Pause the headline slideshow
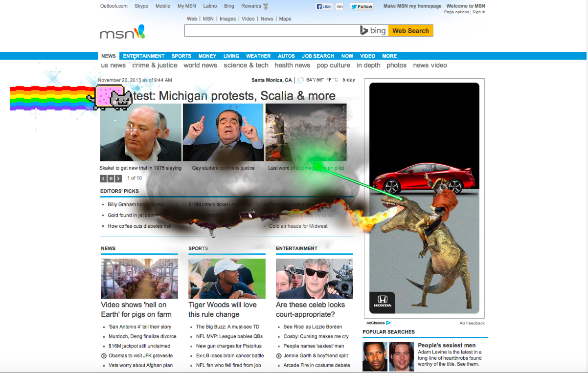 click(x=111, y=178)
